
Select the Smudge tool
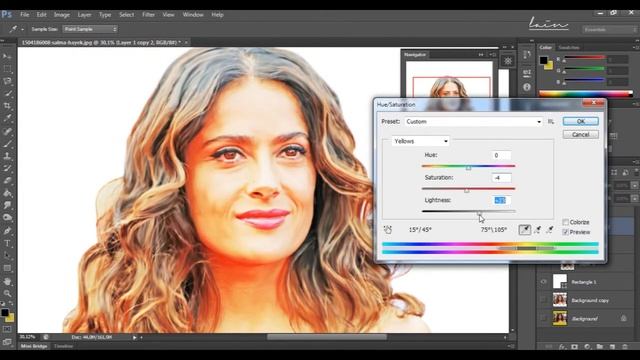[7, 205]
